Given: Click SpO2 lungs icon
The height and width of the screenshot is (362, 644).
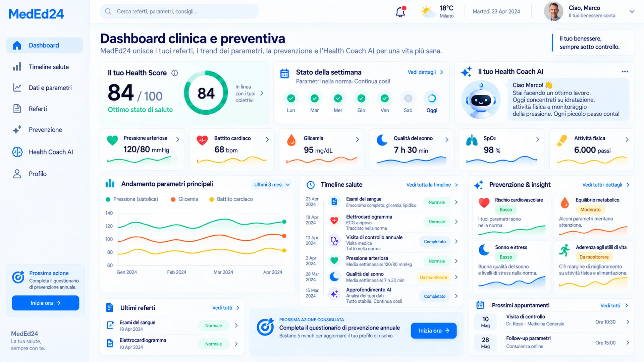Looking at the screenshot, I should (472, 140).
